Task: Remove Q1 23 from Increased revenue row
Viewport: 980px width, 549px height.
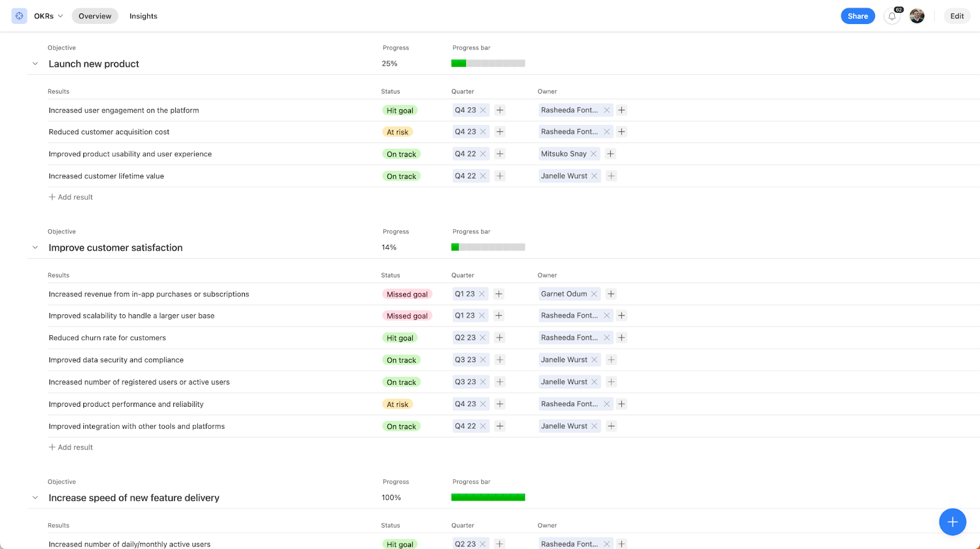Action: point(482,294)
